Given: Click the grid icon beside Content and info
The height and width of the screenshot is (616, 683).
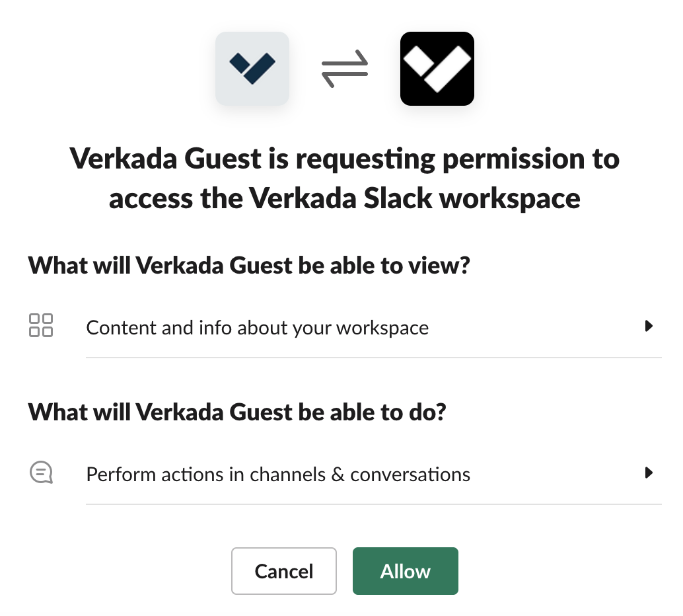Looking at the screenshot, I should pos(41,326).
